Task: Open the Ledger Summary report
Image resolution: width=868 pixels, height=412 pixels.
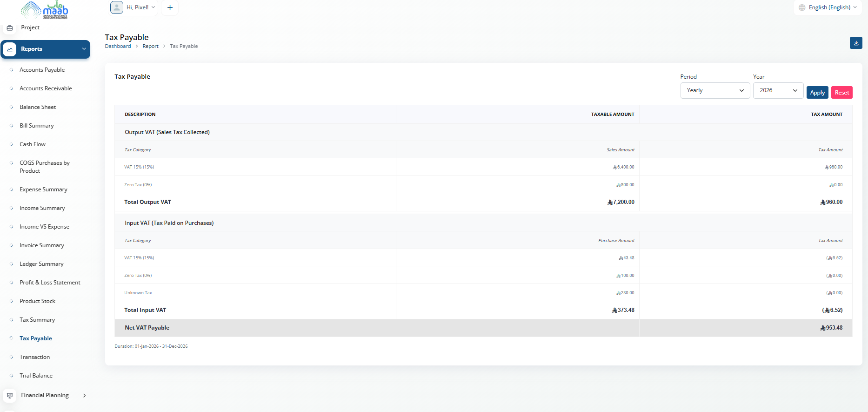Action: [41, 264]
